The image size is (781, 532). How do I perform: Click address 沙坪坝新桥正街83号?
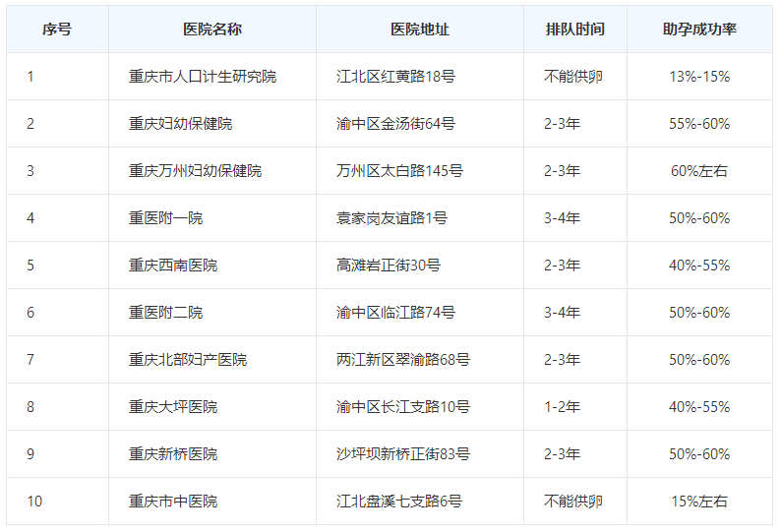coord(403,453)
